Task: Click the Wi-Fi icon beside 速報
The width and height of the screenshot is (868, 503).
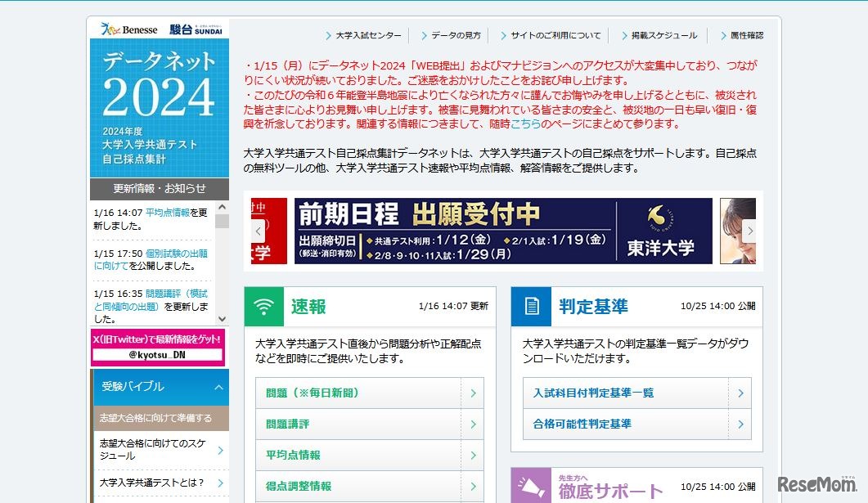Action: tap(263, 307)
